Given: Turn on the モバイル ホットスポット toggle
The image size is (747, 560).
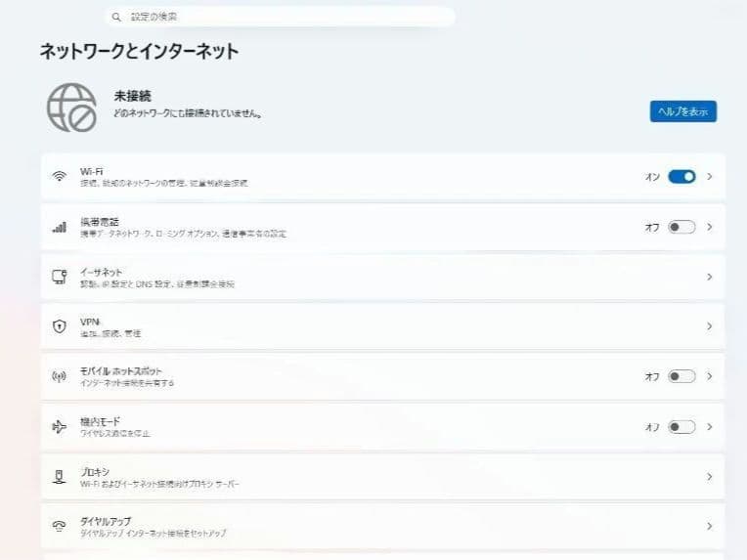Looking at the screenshot, I should tap(681, 376).
